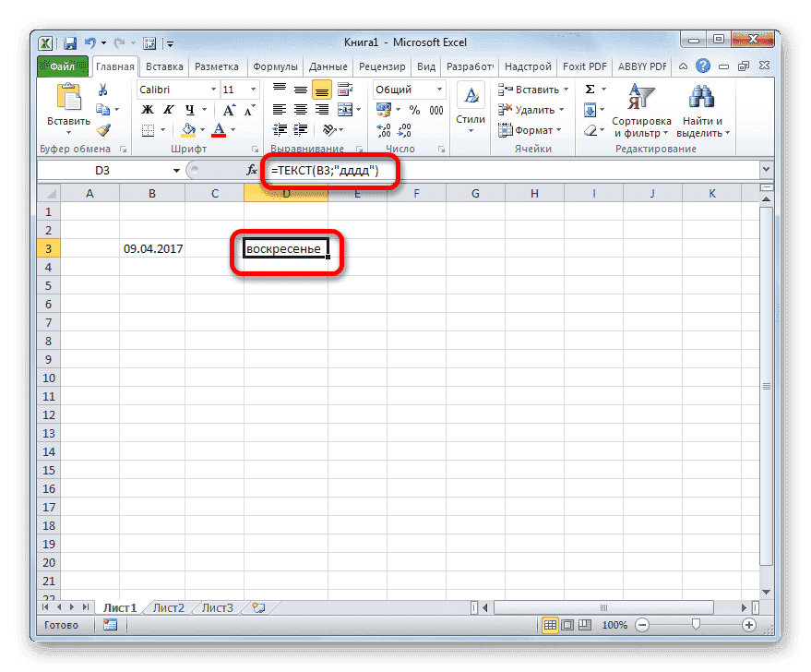Select the italic (К) formatting icon
Screen dimensions: 811x672
click(169, 109)
